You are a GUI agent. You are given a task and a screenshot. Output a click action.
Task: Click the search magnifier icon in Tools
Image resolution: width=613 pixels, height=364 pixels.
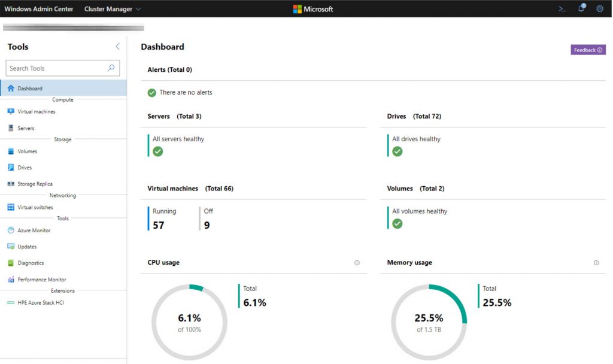tap(111, 68)
